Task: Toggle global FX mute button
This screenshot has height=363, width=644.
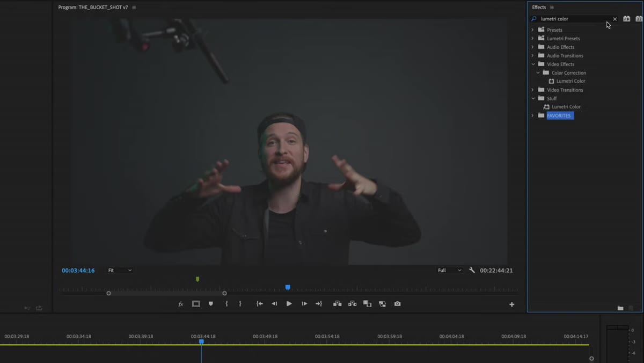Action: tap(180, 304)
